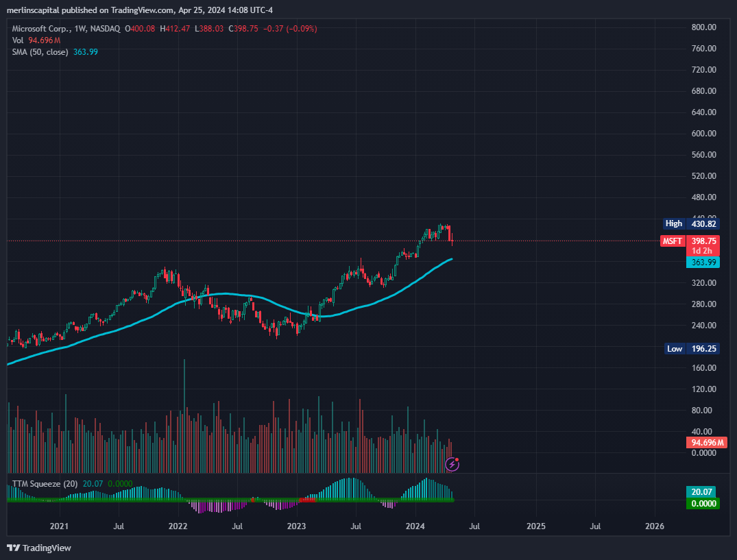The image size is (737, 560).
Task: Click the 2025 time axis label
Action: point(536,526)
